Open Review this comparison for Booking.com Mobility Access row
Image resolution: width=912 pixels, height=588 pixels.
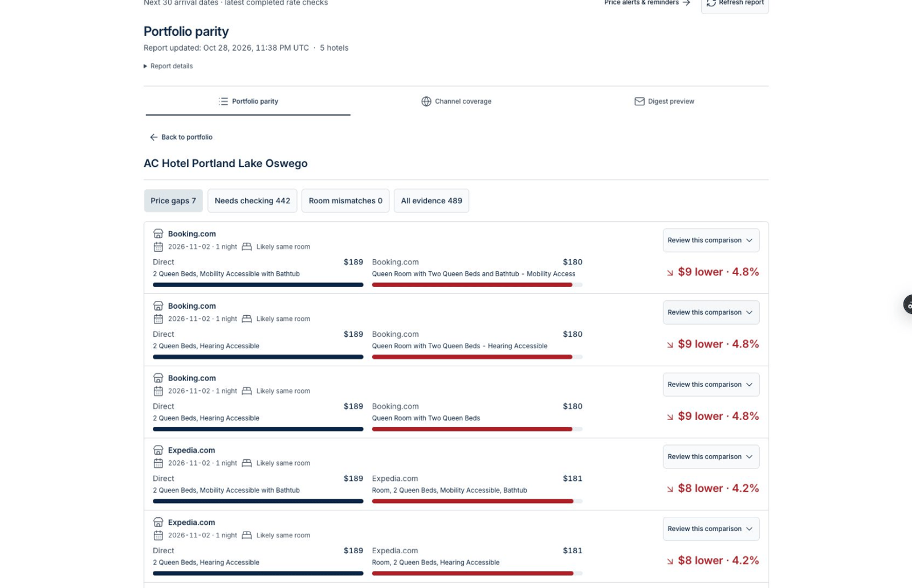pyautogui.click(x=711, y=240)
